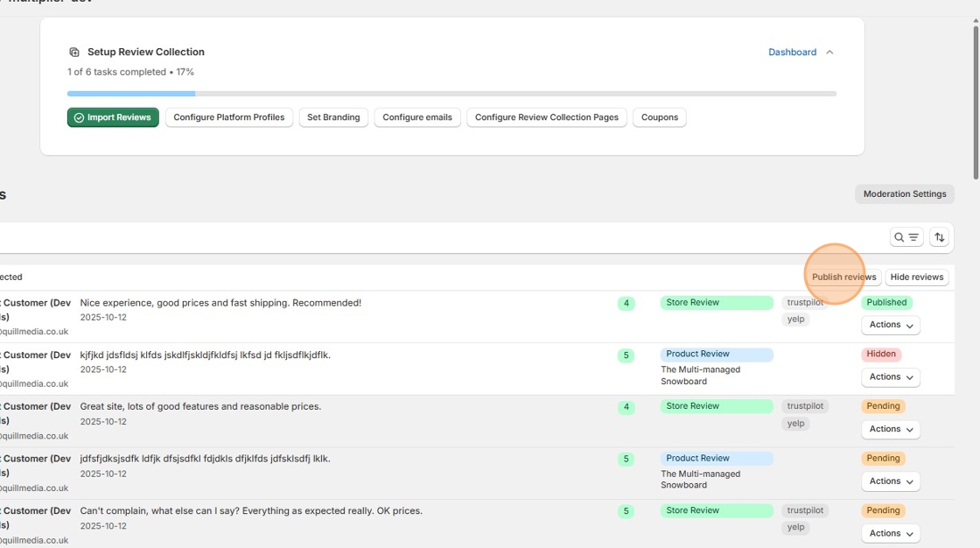Image resolution: width=980 pixels, height=548 pixels.
Task: Open the Coupons setup step
Action: pos(660,117)
